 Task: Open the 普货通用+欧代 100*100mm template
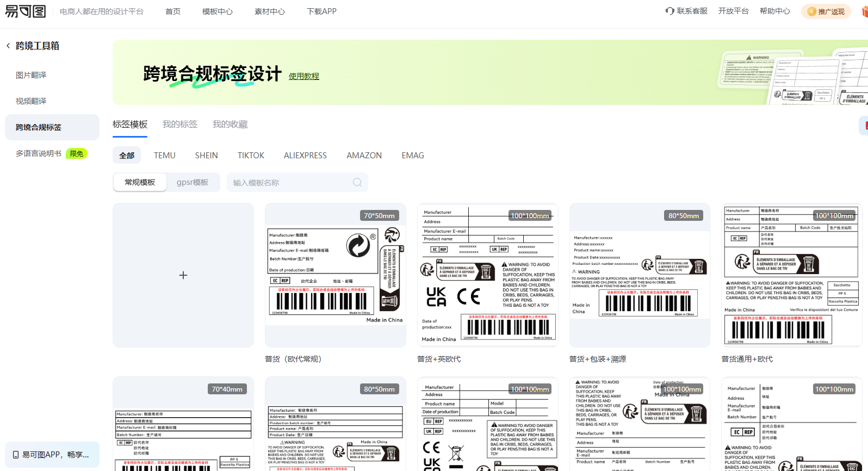coord(792,275)
